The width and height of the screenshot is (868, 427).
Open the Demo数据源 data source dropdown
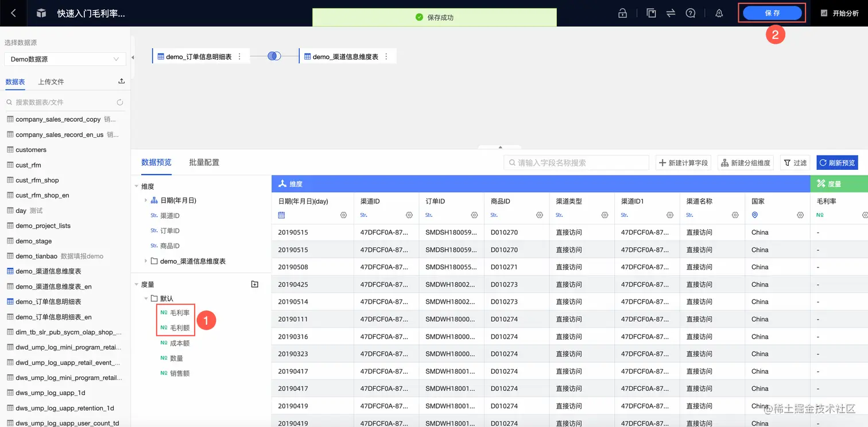point(65,59)
